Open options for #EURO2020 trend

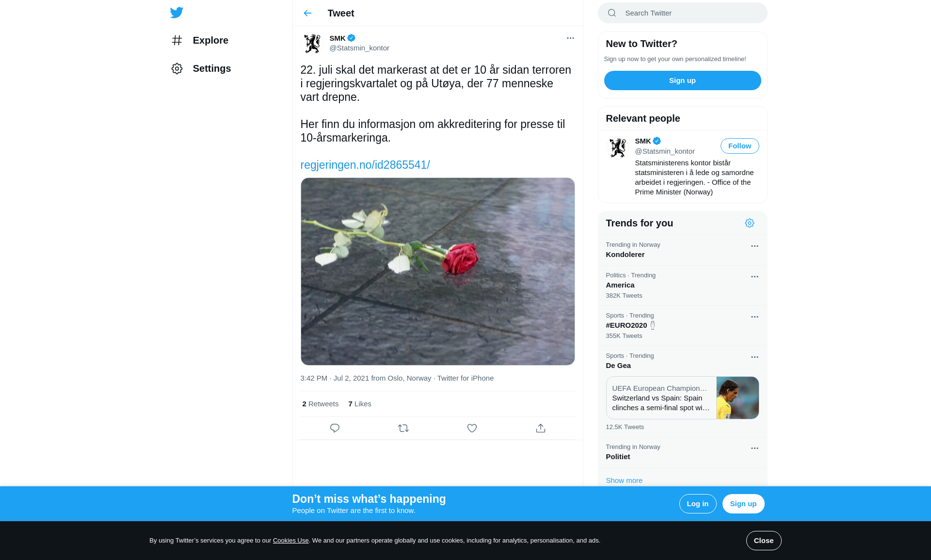754,317
